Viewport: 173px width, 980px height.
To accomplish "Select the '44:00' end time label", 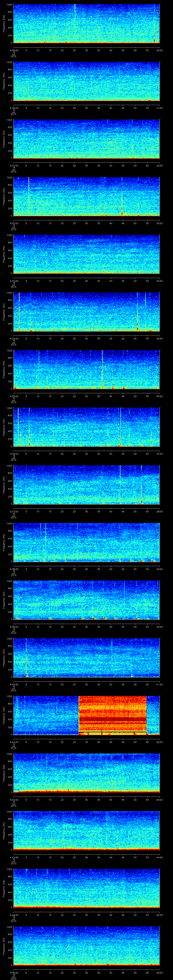I will [159, 858].
